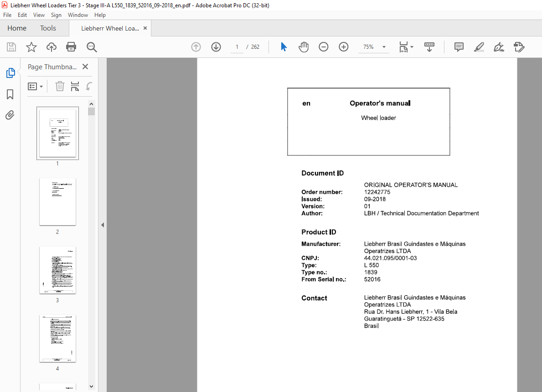The height and width of the screenshot is (392, 542).
Task: Click the issued date 09-2018
Action: click(x=375, y=199)
